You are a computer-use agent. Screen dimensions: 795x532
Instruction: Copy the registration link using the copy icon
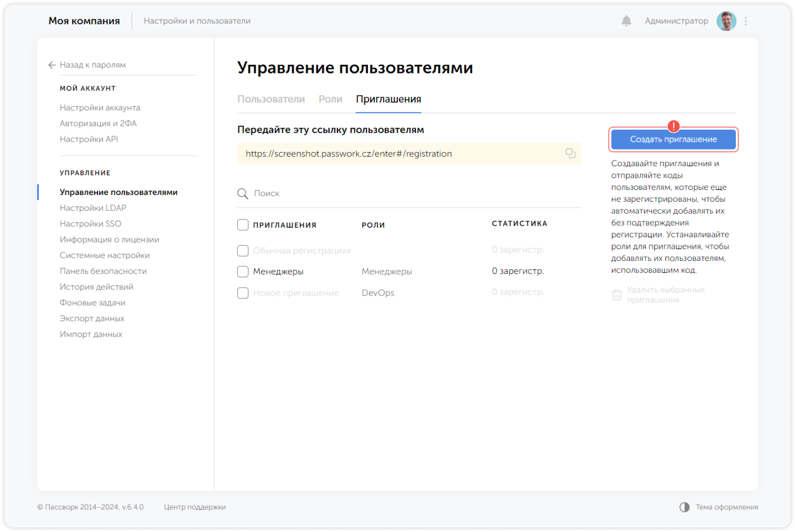(570, 153)
